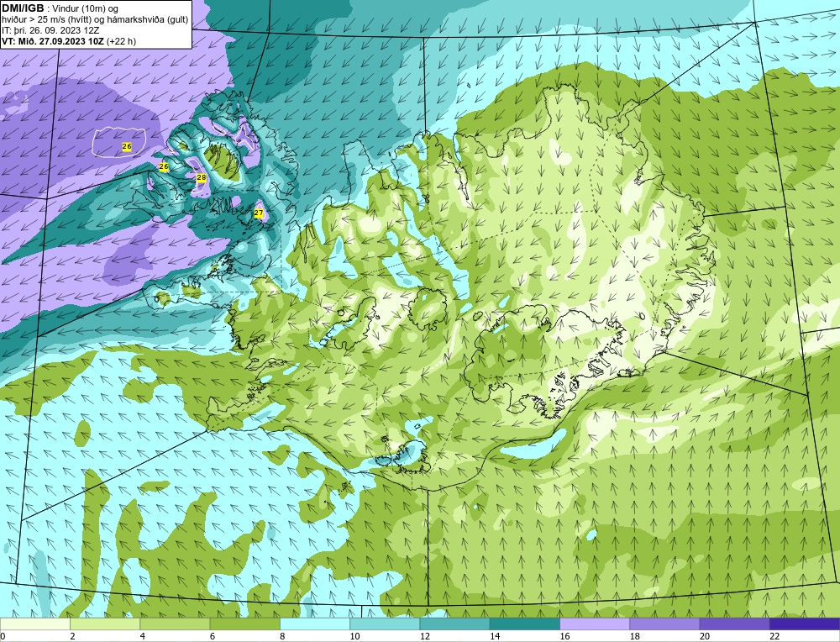Click the legend scale number 14
Screen dimensions: 840x642
(x=495, y=636)
